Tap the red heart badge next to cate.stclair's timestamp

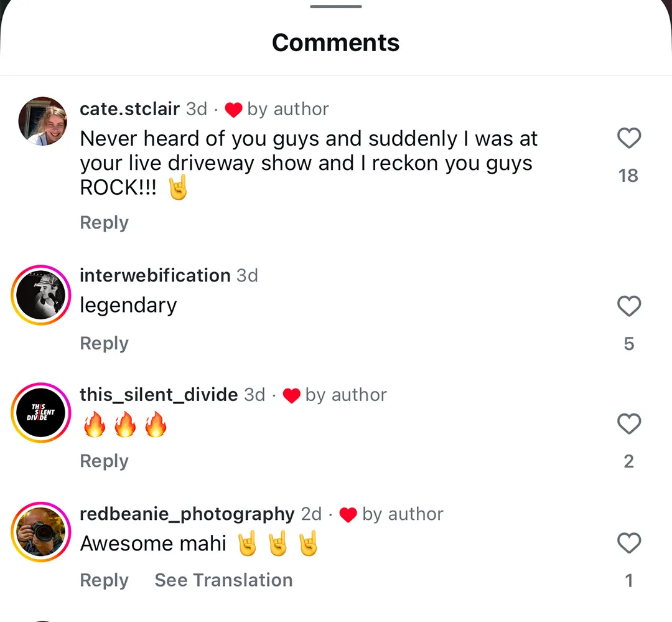pyautogui.click(x=233, y=109)
